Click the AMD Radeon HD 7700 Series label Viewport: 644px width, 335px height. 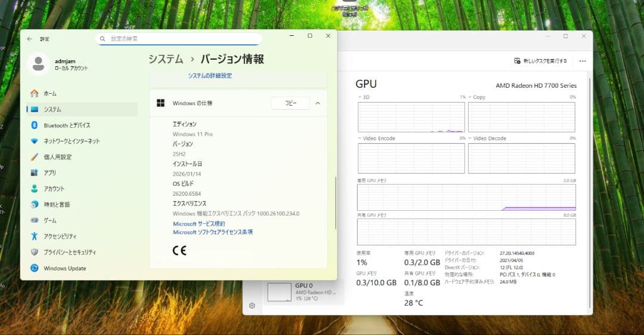click(536, 85)
